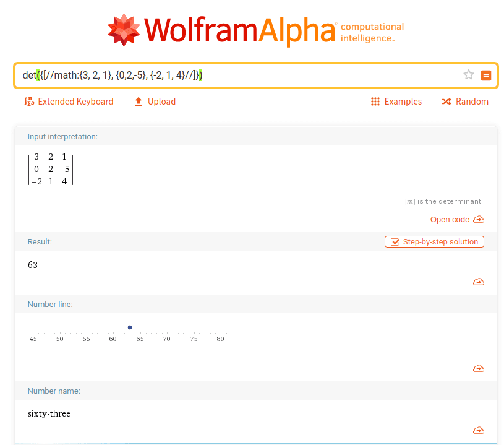This screenshot has width=504, height=445.
Task: Select the blue dot on number line
Action: point(130,327)
